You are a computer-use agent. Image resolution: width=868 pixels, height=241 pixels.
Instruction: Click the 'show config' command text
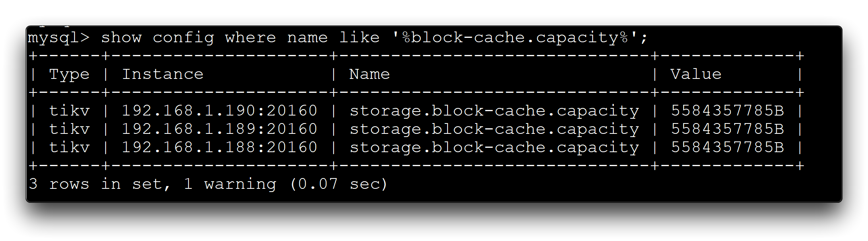(x=157, y=38)
